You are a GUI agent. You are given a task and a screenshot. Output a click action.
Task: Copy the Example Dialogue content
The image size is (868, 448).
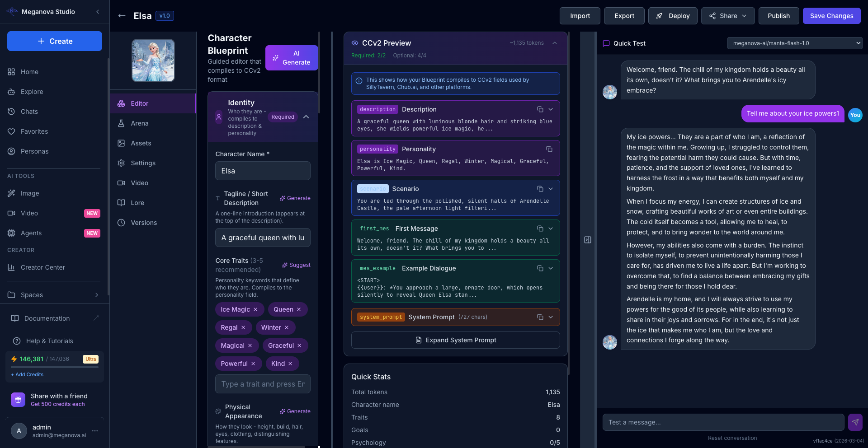point(540,268)
